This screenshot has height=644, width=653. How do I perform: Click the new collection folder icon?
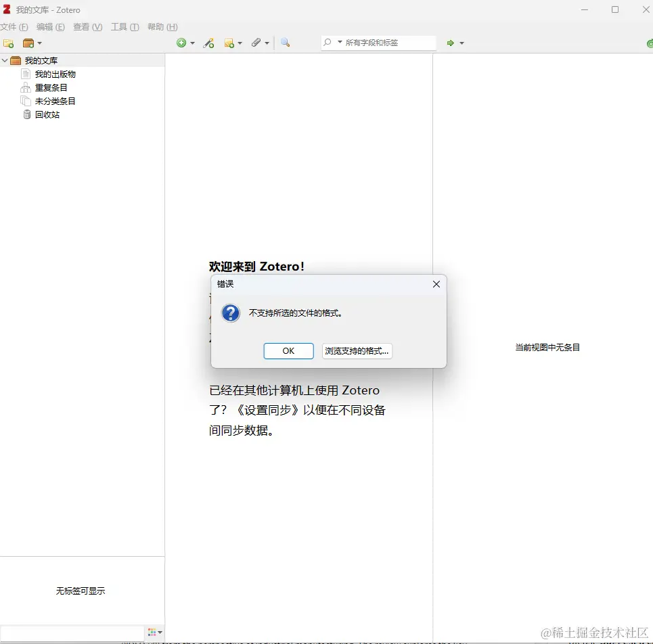[8, 43]
